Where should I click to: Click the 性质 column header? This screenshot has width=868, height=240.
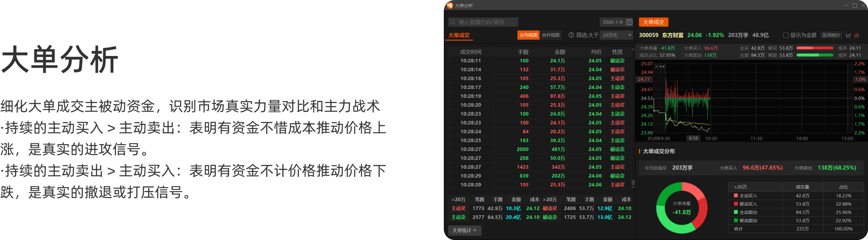[x=617, y=52]
